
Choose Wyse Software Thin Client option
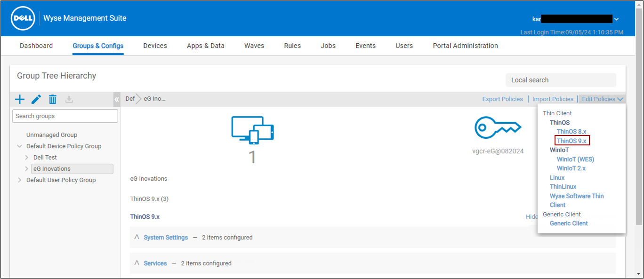point(577,200)
